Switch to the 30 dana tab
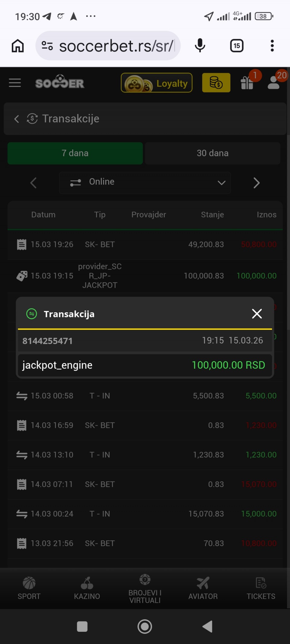This screenshot has height=644, width=290. (212, 153)
